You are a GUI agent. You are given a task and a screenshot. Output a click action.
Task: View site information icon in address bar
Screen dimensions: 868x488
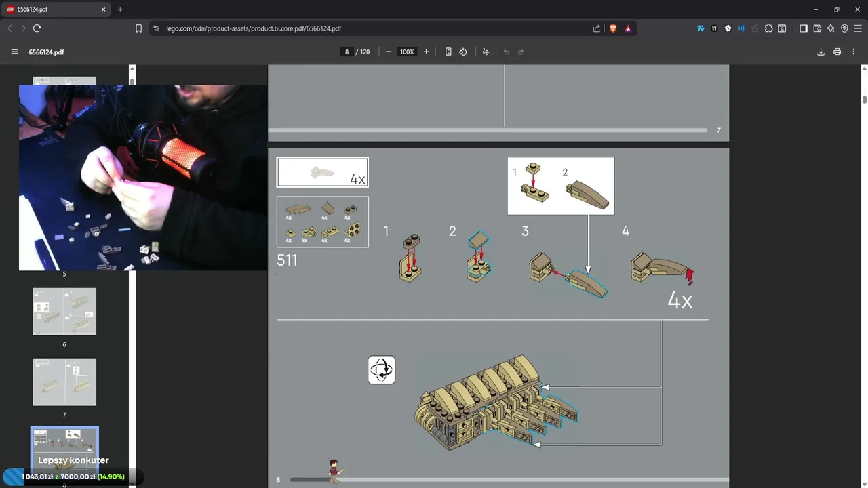tap(156, 28)
